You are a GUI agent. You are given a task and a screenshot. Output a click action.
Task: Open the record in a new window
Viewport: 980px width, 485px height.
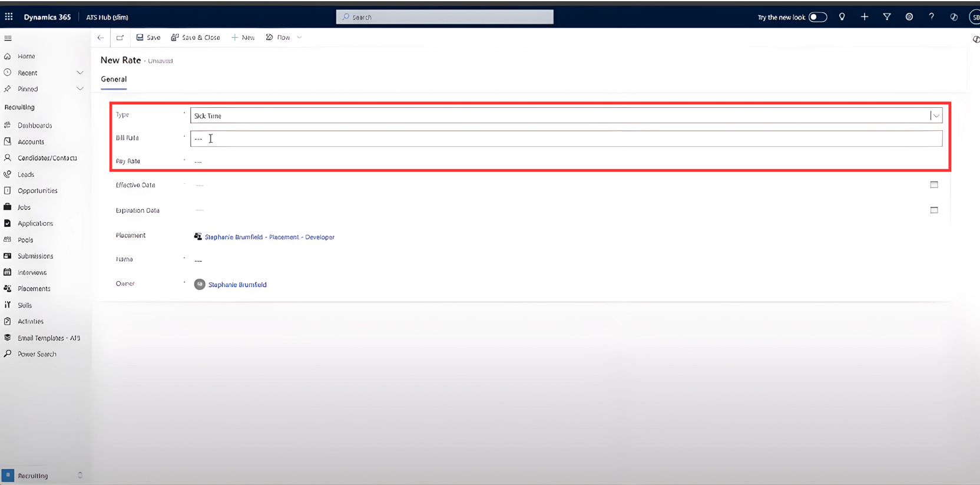(120, 38)
